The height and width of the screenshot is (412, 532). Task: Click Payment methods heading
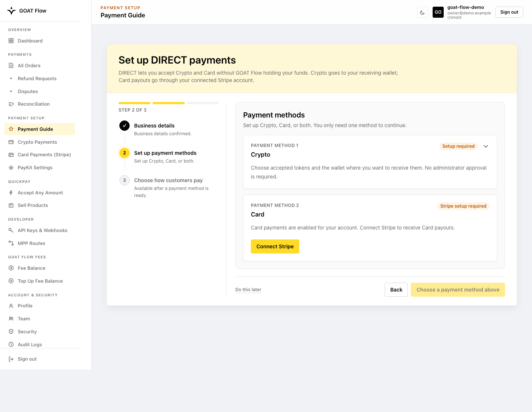click(x=274, y=115)
